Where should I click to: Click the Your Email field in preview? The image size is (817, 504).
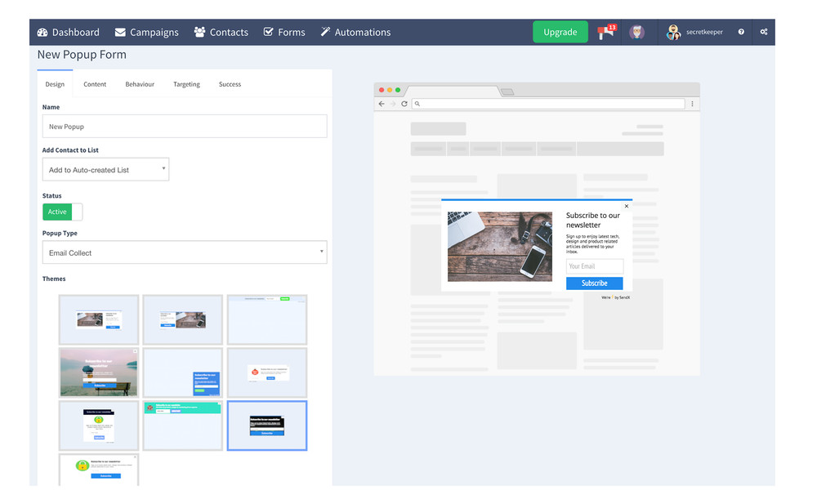coord(595,265)
